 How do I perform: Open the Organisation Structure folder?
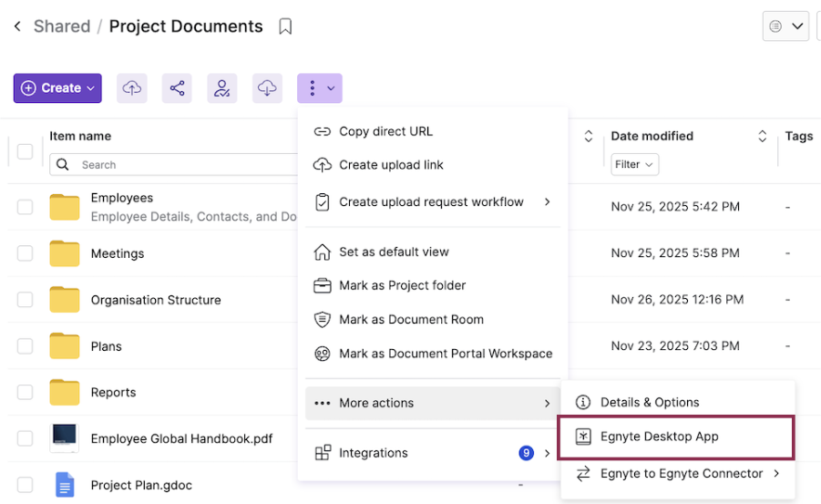coord(156,300)
